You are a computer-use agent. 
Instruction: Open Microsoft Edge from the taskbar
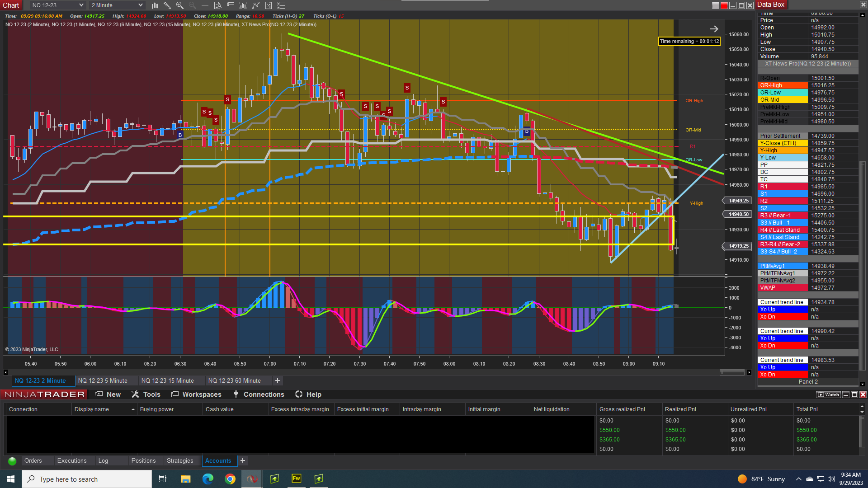208,479
